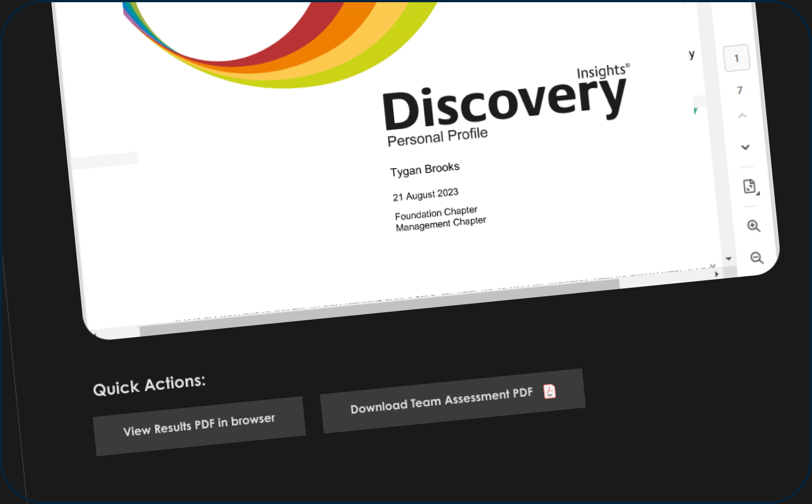This screenshot has width=812, height=504.
Task: Click the Personal Profile subtitle
Action: pos(437,137)
